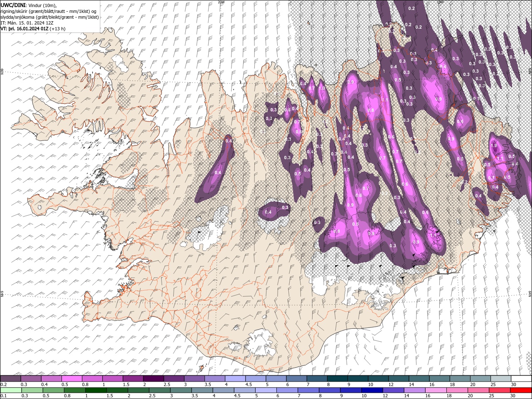
Task: Click the red 25–30 rain legend swatch
Action: (500, 390)
